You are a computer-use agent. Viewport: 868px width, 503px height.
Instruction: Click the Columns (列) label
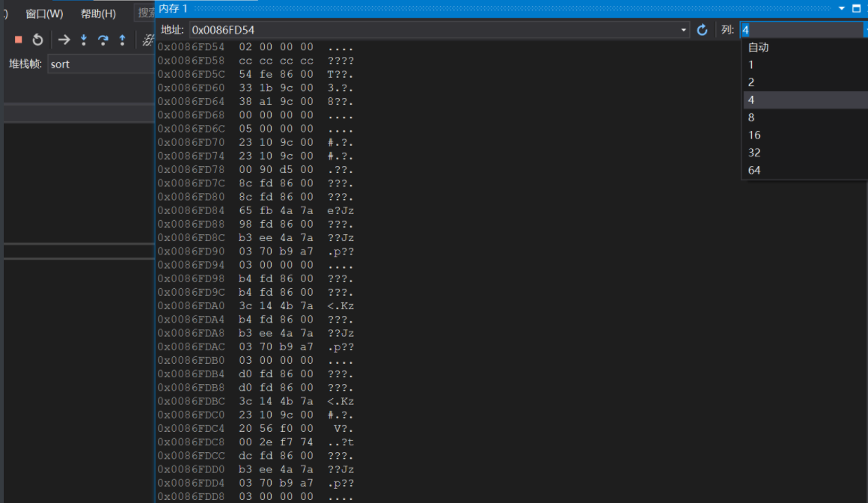[x=727, y=30]
